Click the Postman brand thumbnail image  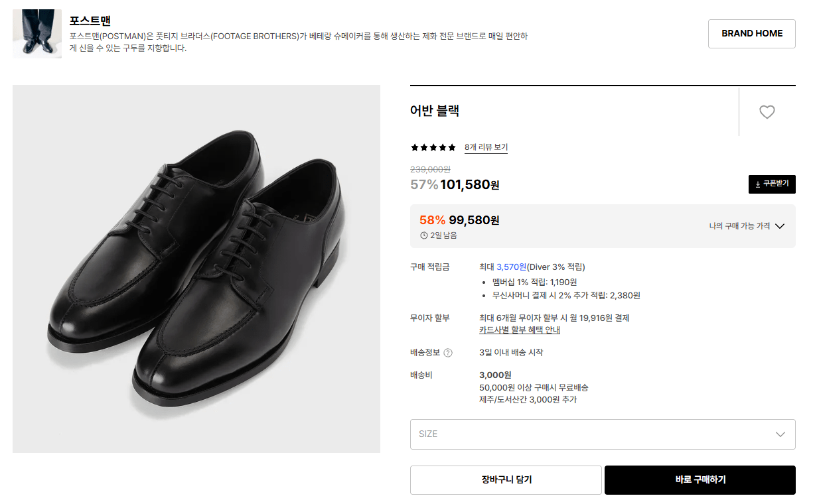37,33
